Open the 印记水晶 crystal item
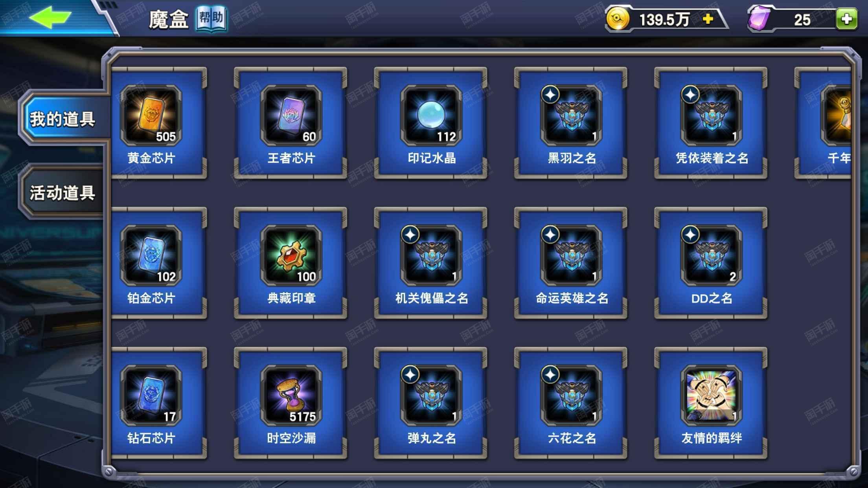Screen dimensions: 868x488 (431, 123)
